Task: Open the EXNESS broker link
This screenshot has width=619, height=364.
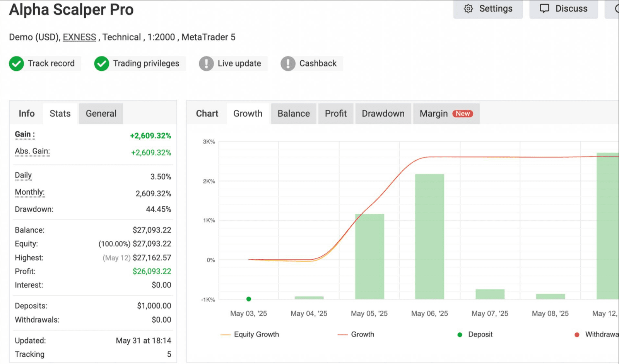Action: (79, 37)
